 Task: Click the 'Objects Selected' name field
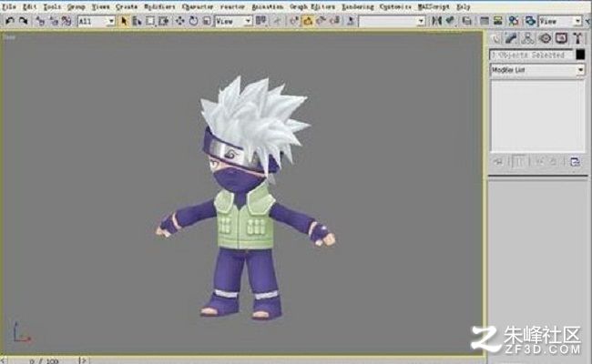pyautogui.click(x=531, y=56)
